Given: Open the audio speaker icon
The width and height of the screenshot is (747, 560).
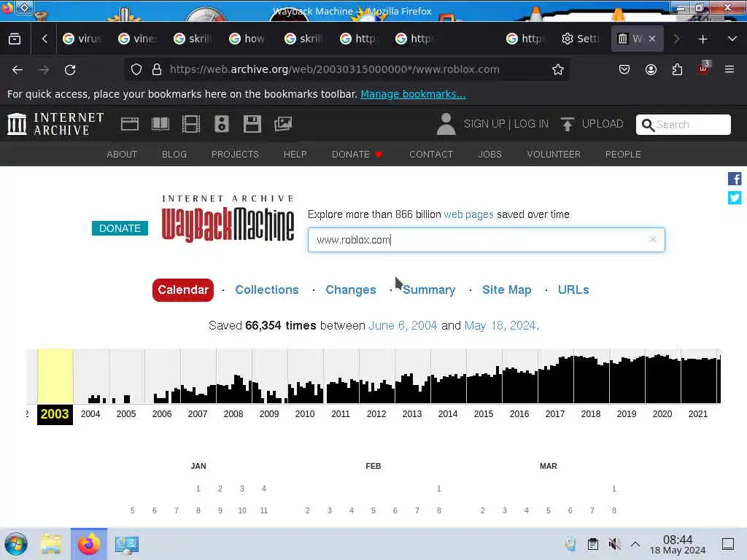Looking at the screenshot, I should pyautogui.click(x=222, y=124).
